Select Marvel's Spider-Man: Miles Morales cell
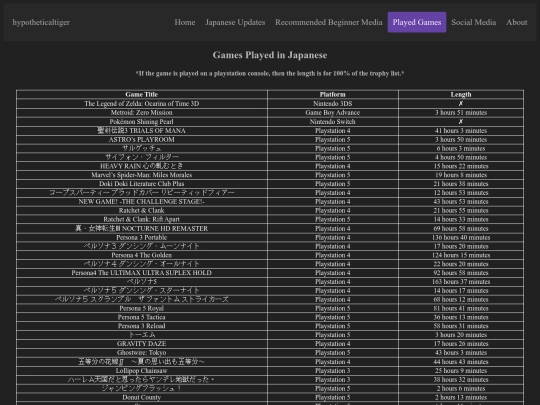Viewport: 540px width, 405px height. [142, 175]
